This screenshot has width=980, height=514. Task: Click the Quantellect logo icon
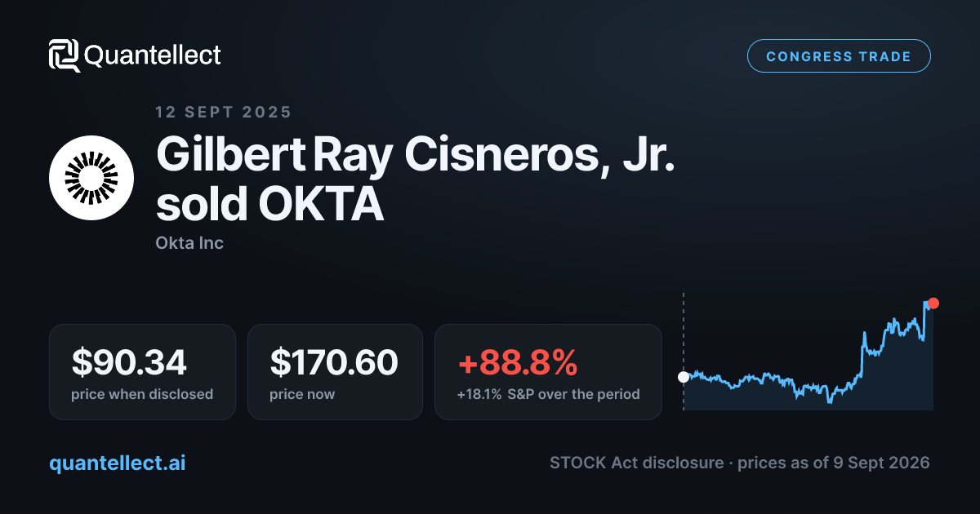click(x=65, y=55)
